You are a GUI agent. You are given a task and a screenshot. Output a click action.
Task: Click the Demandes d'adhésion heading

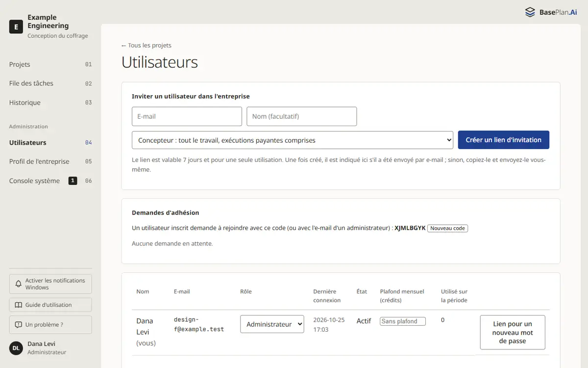coord(166,212)
